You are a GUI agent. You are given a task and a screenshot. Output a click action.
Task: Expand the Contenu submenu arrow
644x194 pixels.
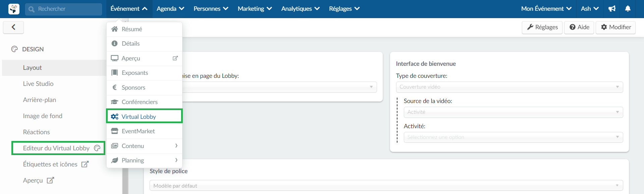pos(176,146)
